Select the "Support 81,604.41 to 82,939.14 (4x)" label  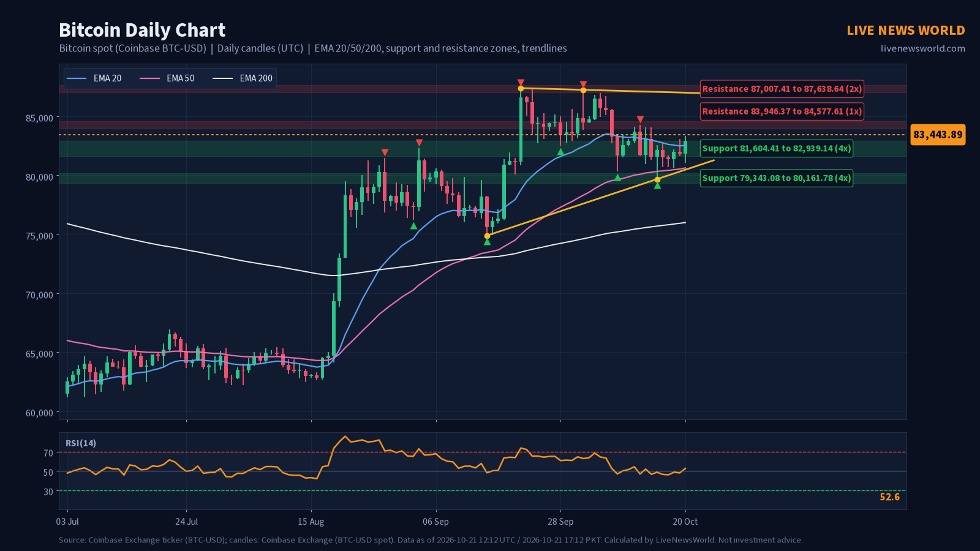(777, 149)
